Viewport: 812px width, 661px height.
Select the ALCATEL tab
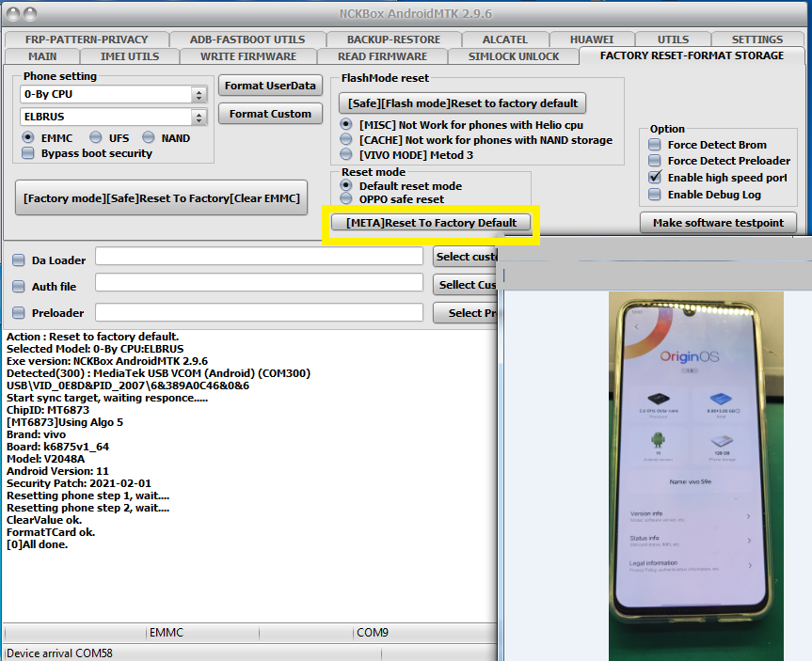click(x=505, y=39)
